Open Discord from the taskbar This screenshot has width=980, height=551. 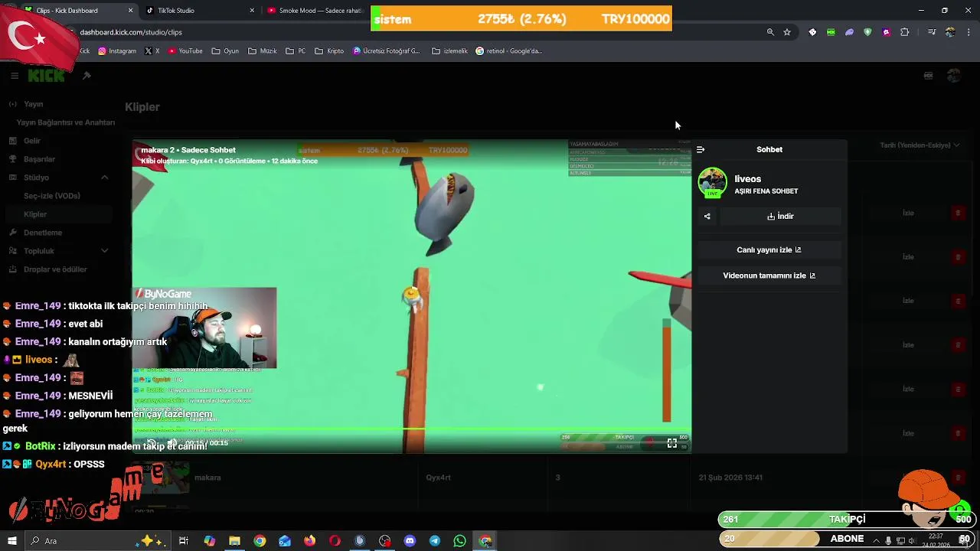coord(410,541)
